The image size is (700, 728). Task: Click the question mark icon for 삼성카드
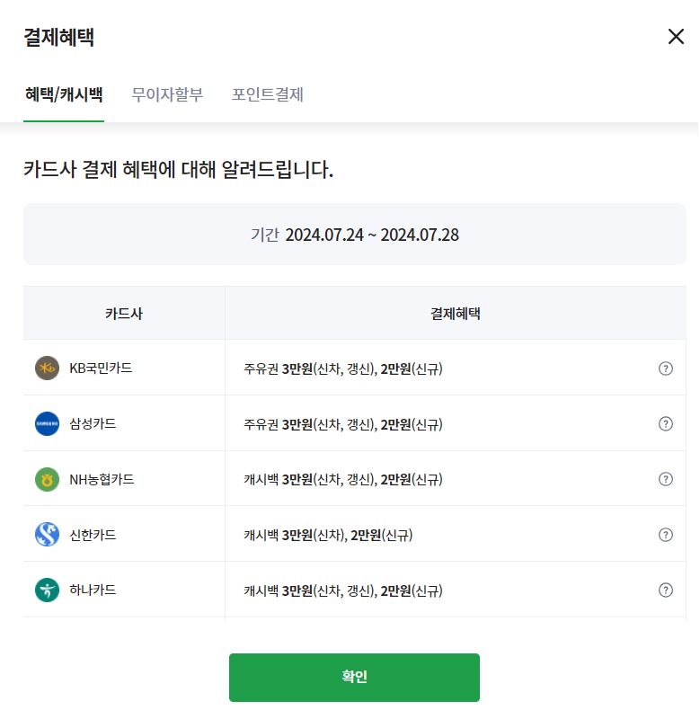click(666, 423)
